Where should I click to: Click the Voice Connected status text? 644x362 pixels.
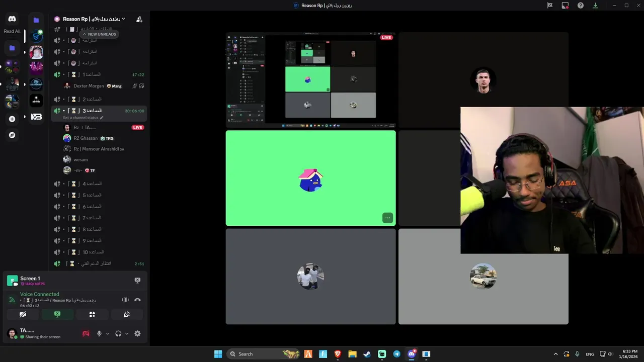click(40, 294)
